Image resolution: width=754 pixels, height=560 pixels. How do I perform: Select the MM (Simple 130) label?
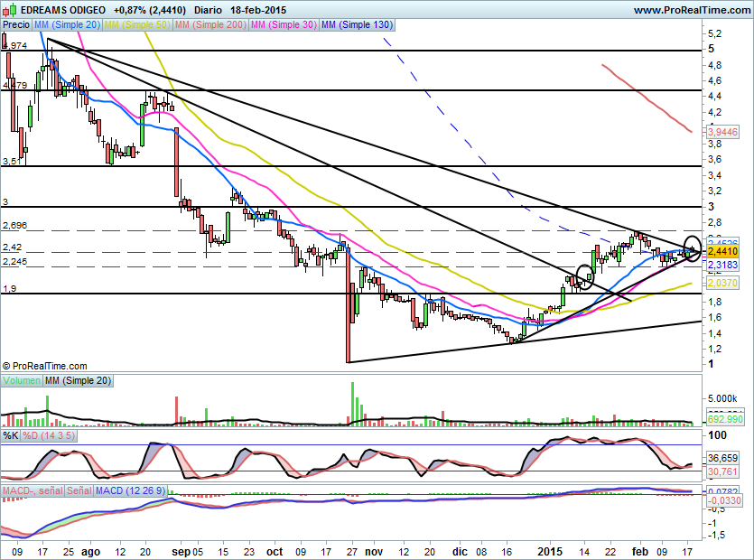357,24
